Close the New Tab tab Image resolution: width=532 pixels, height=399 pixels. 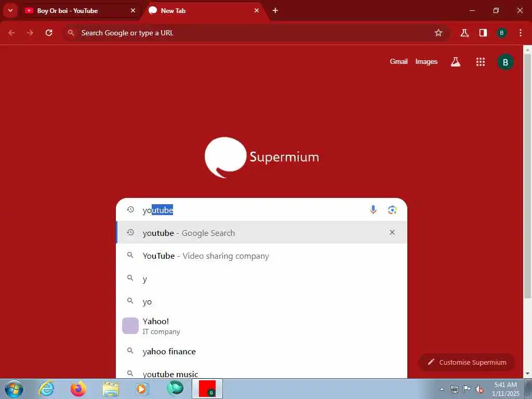[257, 10]
